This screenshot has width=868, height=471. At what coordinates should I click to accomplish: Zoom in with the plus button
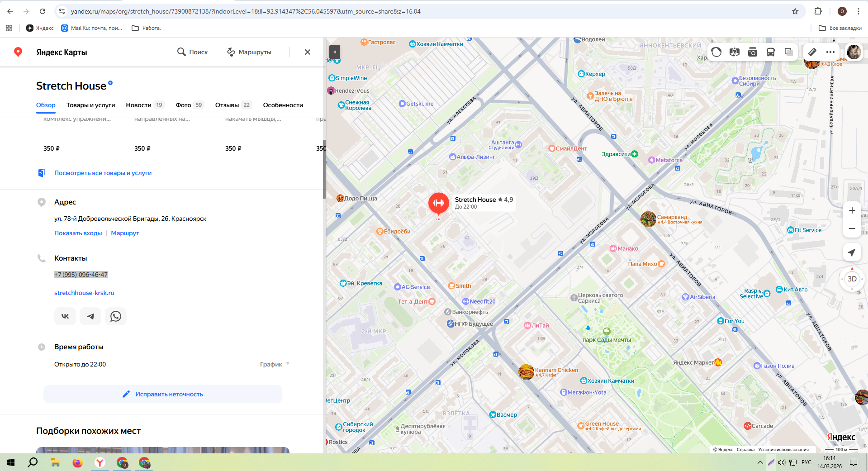852,210
